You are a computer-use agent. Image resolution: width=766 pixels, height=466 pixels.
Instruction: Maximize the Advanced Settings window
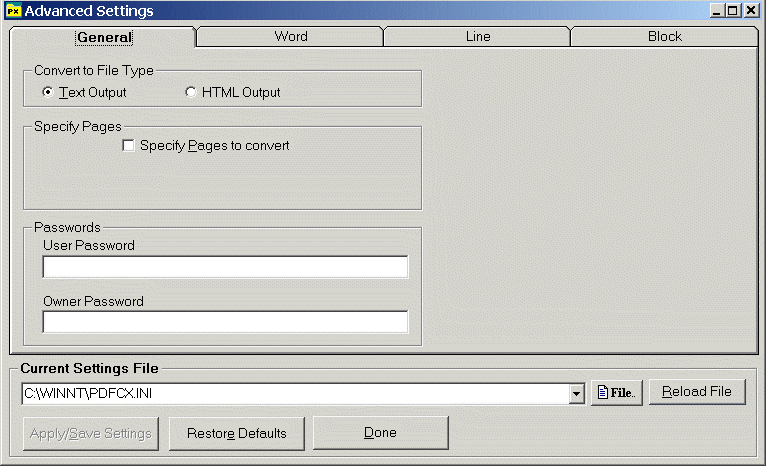pos(733,10)
